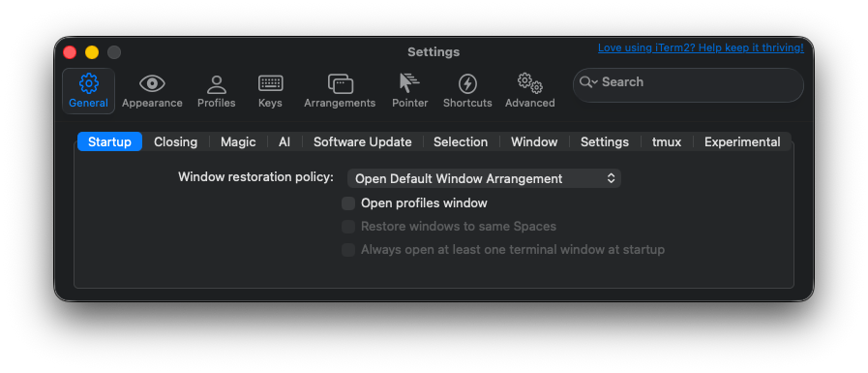Open the Advanced double-gear icon
Screen dimensions: 868x373
pyautogui.click(x=529, y=83)
